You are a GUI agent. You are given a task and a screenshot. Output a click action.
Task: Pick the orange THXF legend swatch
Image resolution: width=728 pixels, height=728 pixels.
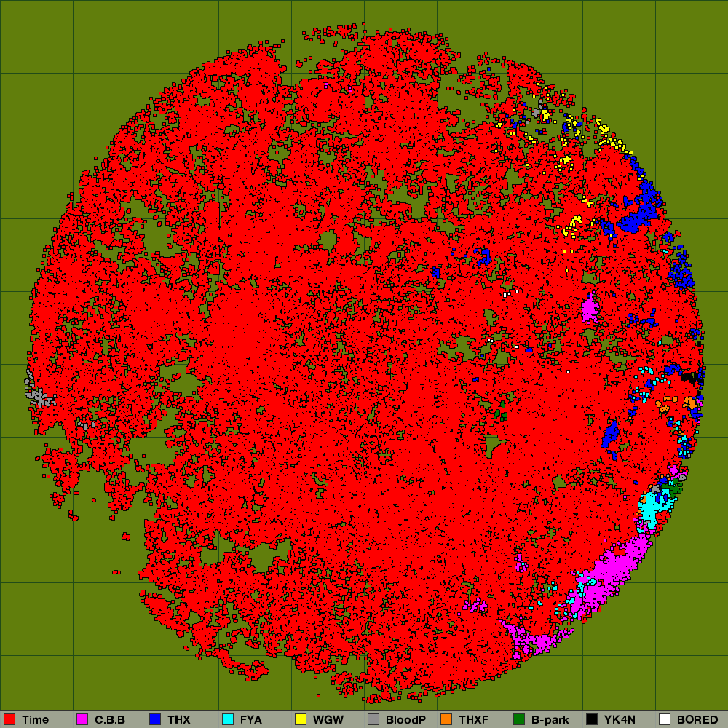point(446,720)
